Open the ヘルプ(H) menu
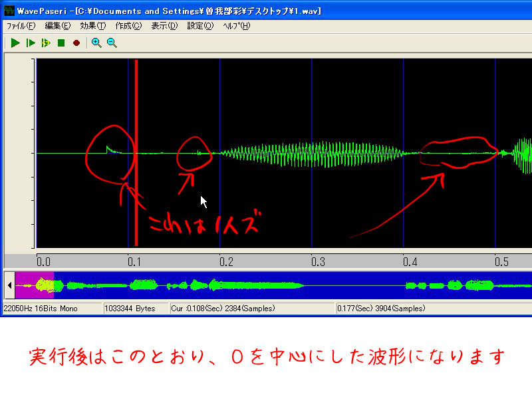532x399 pixels. 237,26
